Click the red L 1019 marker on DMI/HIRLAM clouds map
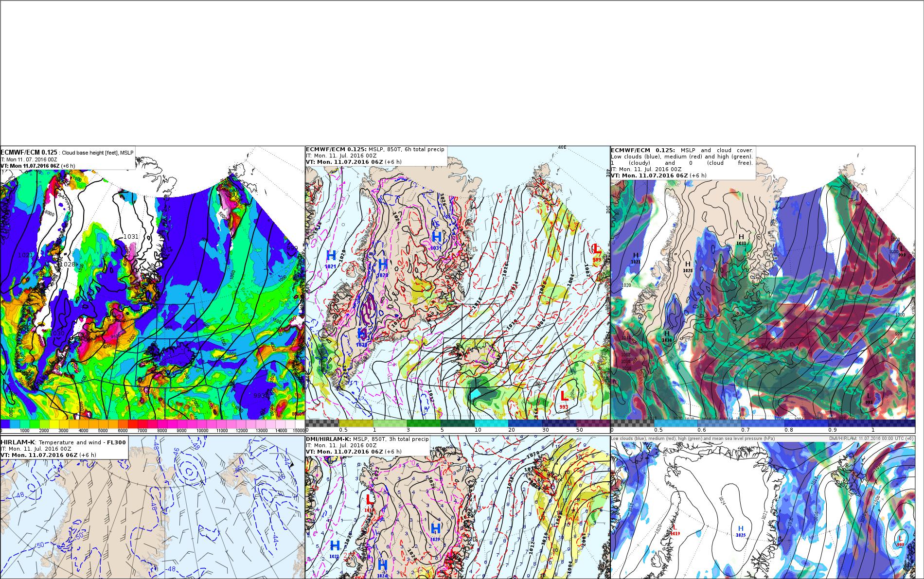The height and width of the screenshot is (579, 924). tap(675, 530)
